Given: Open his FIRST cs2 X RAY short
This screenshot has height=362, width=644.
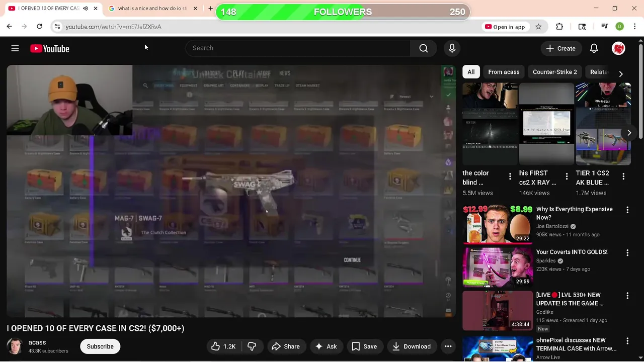Looking at the screenshot, I should pyautogui.click(x=546, y=124).
